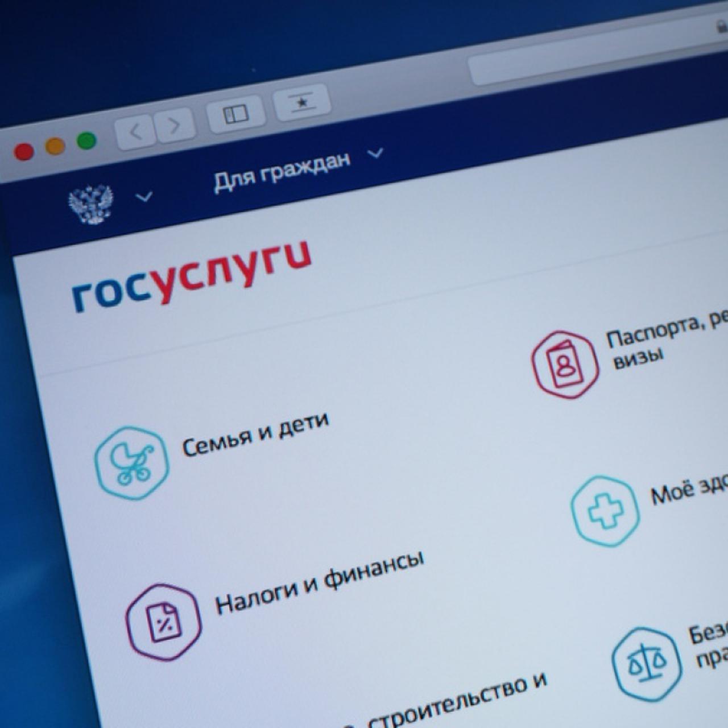Image resolution: width=728 pixels, height=728 pixels.
Task: Click the passport document icon
Action: (565, 364)
